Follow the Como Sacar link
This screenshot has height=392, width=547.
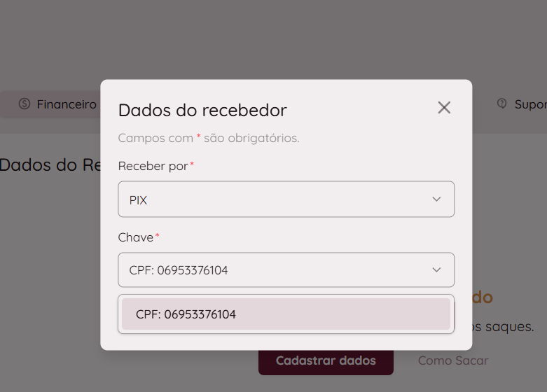click(x=452, y=360)
